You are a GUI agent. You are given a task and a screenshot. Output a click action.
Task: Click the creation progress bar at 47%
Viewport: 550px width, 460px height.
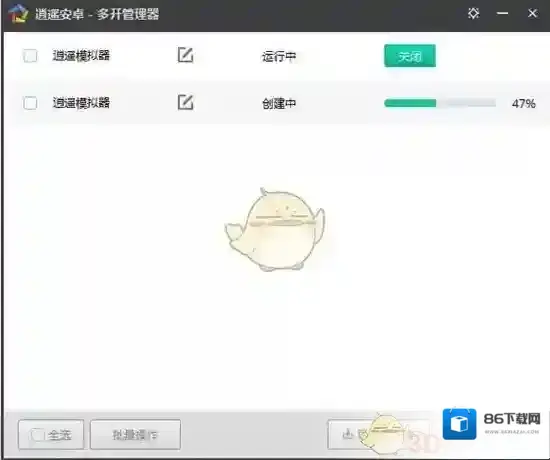440,103
